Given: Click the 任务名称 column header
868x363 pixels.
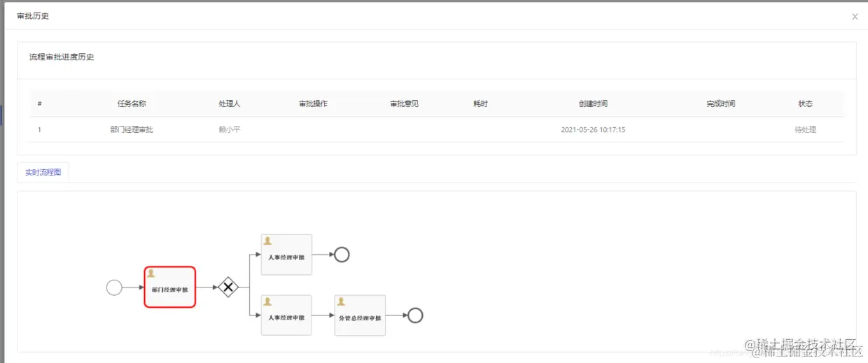Looking at the screenshot, I should (132, 104).
